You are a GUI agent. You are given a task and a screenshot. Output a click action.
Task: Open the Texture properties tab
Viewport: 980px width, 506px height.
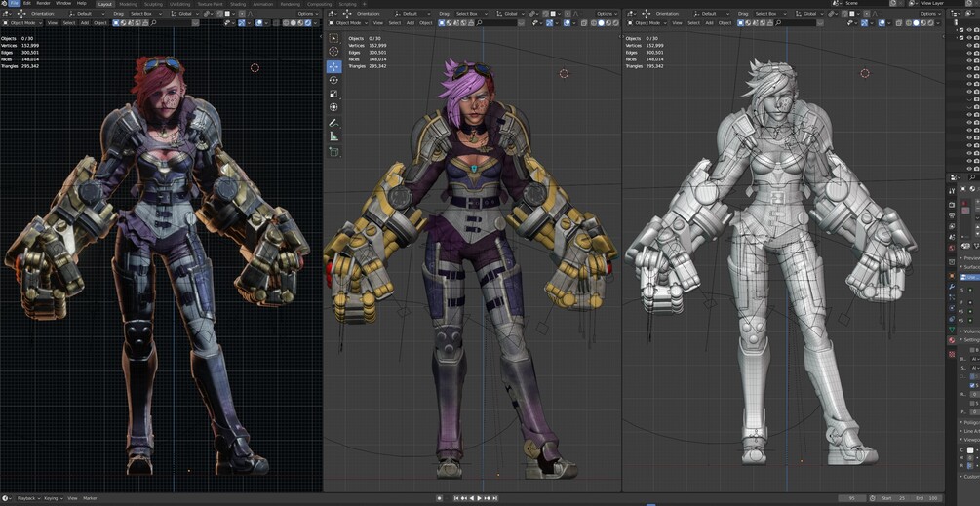(952, 354)
